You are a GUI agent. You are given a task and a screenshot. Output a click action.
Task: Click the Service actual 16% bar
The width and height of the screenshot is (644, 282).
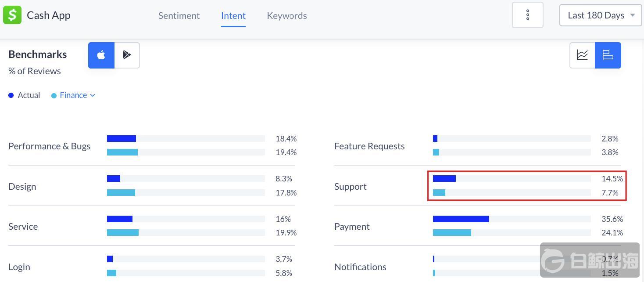coord(120,219)
